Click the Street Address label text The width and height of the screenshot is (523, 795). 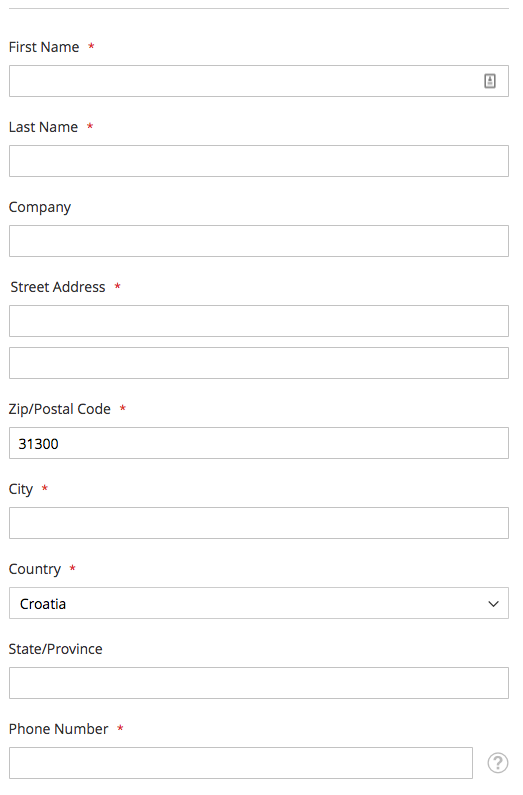point(58,287)
